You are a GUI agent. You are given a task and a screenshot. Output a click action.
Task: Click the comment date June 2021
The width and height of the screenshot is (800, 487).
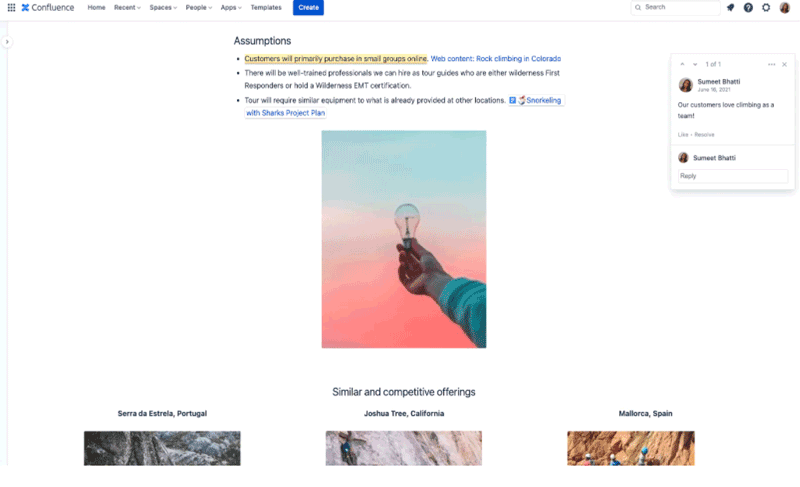tap(714, 90)
